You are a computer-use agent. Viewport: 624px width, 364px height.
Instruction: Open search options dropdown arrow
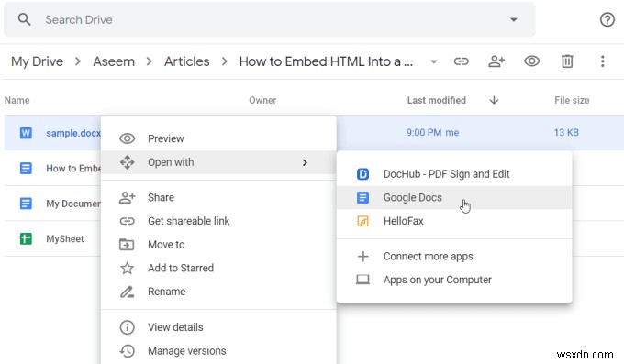coord(514,19)
